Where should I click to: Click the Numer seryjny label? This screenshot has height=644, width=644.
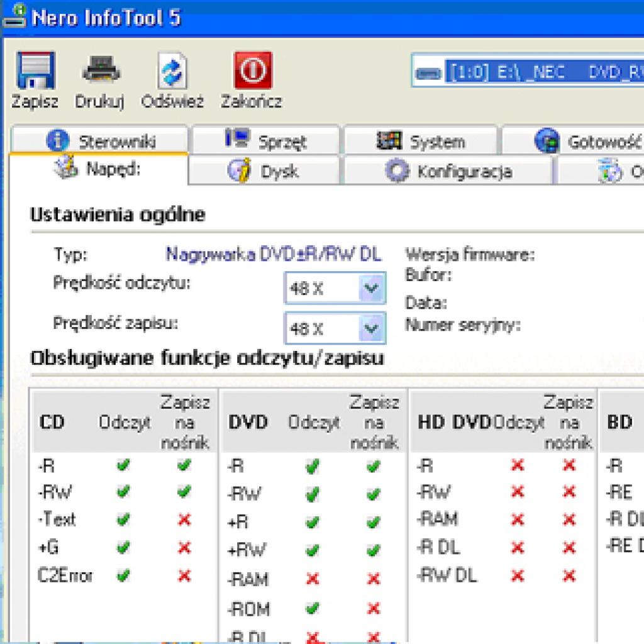[x=463, y=325]
